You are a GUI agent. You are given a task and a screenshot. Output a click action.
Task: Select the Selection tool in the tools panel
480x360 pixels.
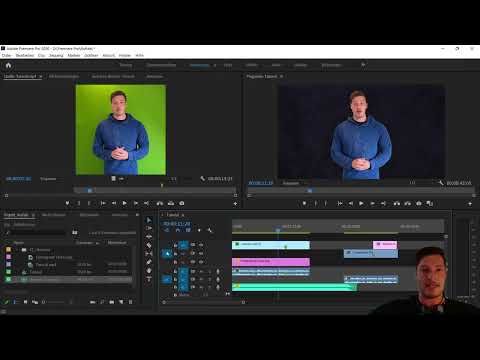point(149,220)
